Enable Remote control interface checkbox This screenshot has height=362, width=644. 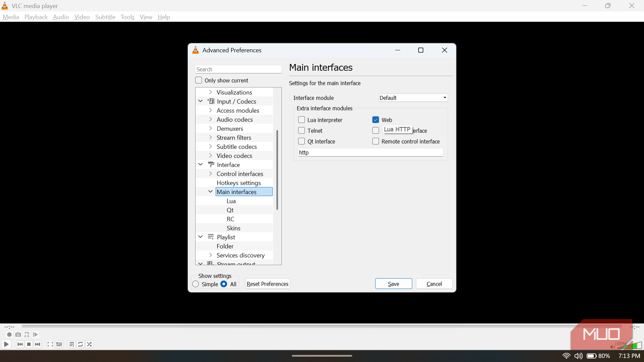[x=376, y=141]
